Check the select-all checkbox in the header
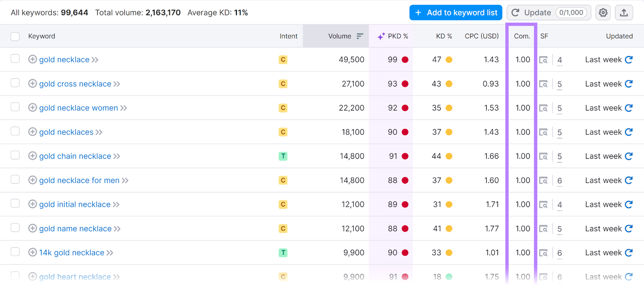The height and width of the screenshot is (287, 644). [15, 36]
